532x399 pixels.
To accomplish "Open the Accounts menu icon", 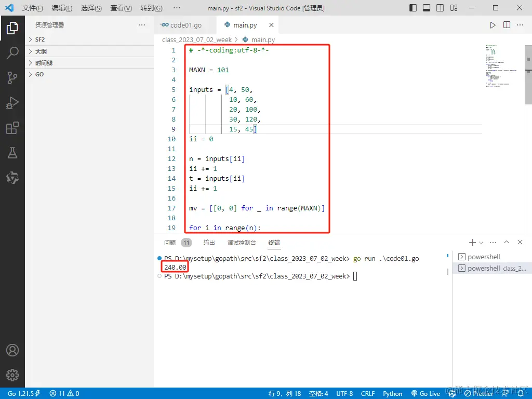I will click(x=12, y=350).
